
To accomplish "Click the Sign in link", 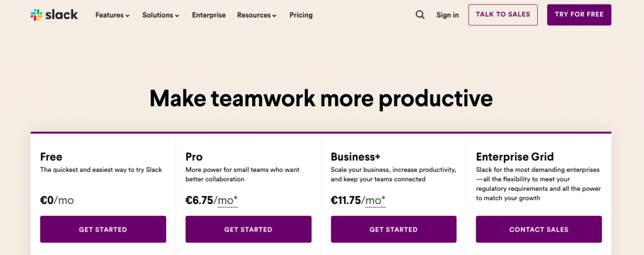I will click(x=447, y=15).
